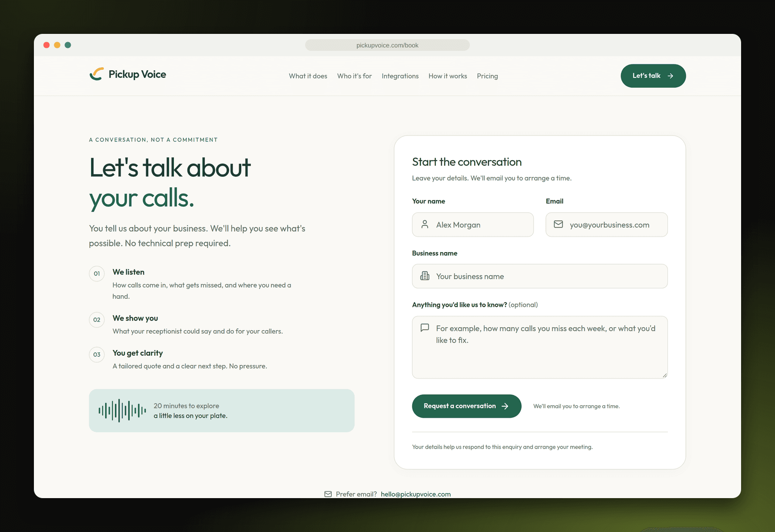Click the You get clarity step title
The height and width of the screenshot is (532, 775).
click(x=138, y=353)
